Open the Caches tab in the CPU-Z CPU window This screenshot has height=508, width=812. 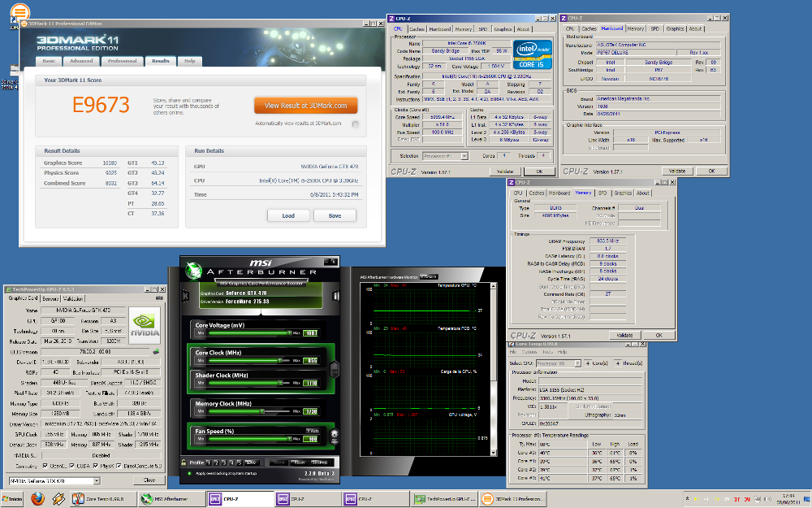tap(417, 29)
